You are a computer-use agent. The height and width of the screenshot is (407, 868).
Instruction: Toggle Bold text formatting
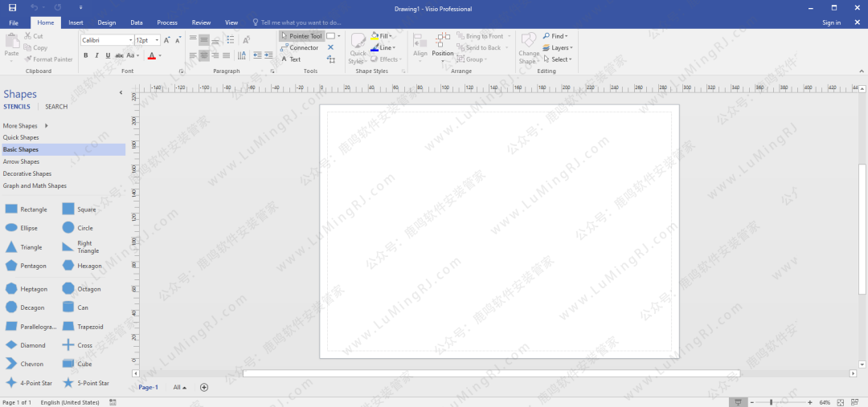pos(85,55)
